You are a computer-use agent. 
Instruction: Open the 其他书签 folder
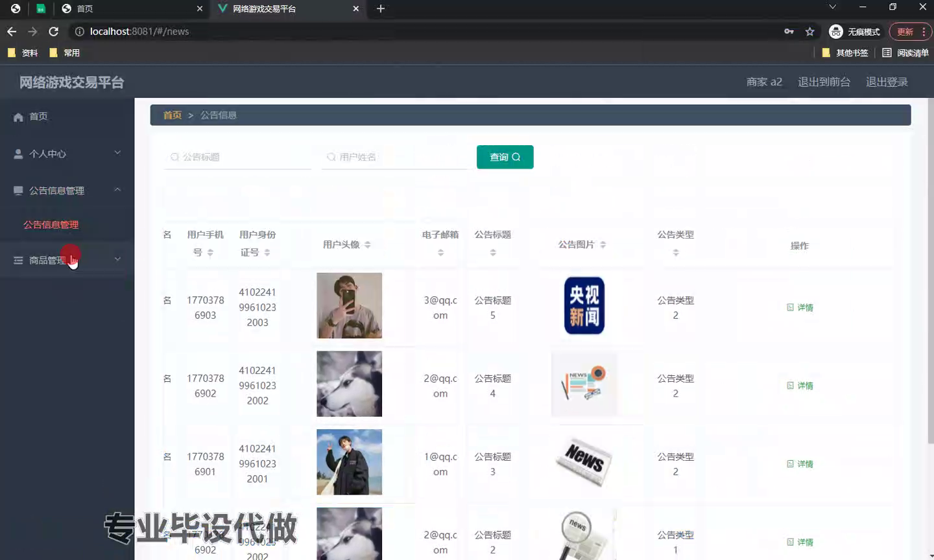point(845,52)
